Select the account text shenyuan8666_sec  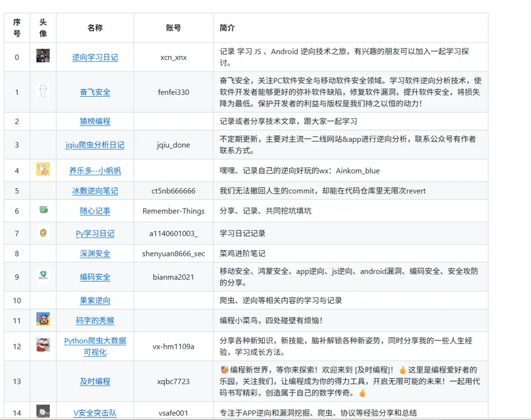tap(174, 254)
